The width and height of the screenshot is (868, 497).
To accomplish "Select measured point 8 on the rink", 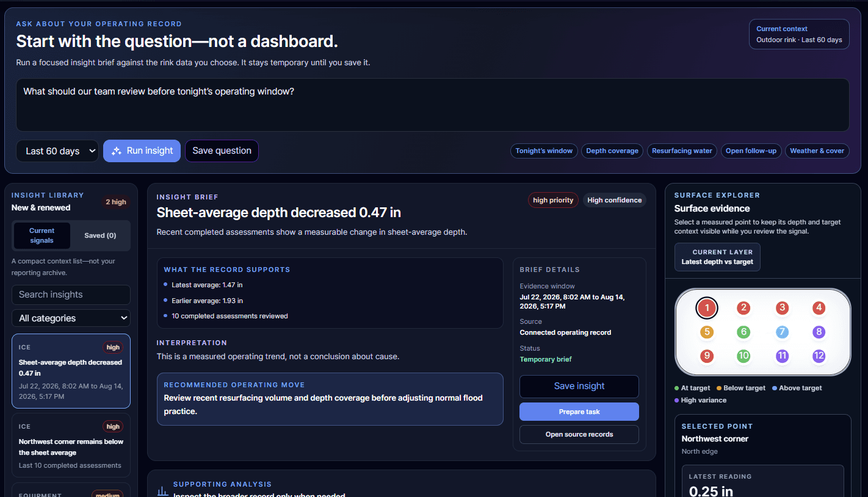I will 819,332.
